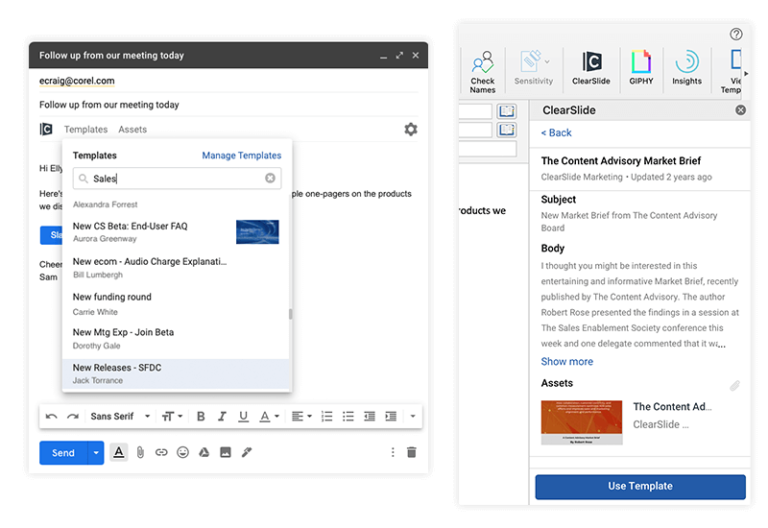The width and height of the screenshot is (768, 528).
Task: Open more options three-dot menu
Action: [392, 453]
